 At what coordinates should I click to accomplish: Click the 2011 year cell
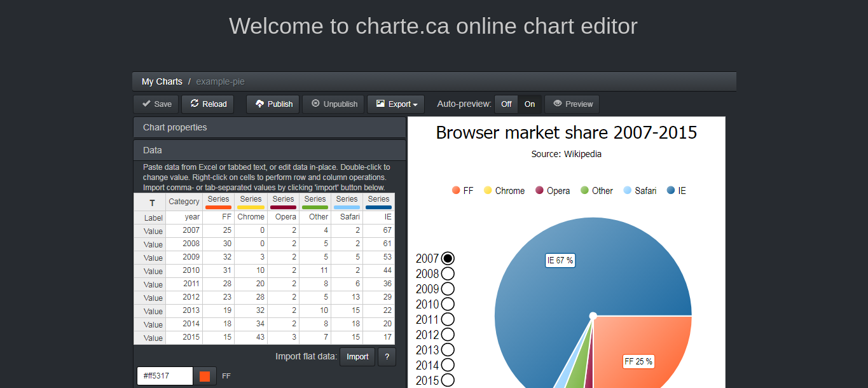pos(184,284)
